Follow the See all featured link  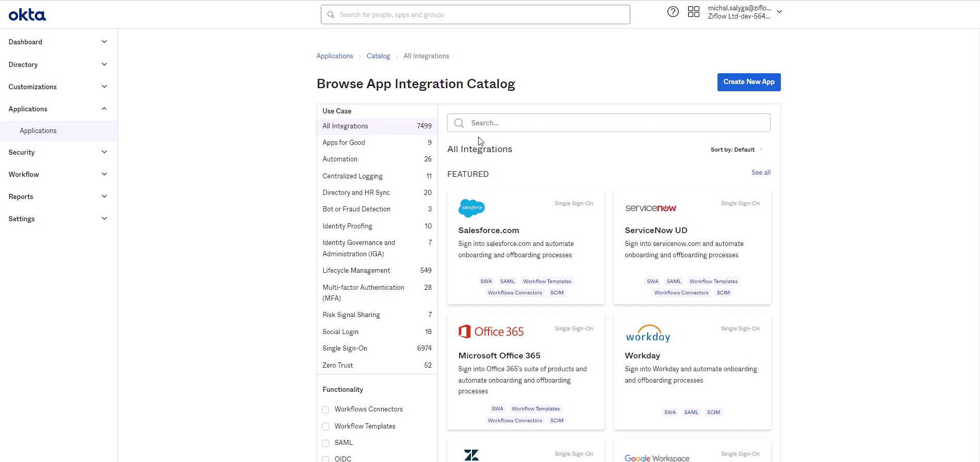[x=761, y=173]
